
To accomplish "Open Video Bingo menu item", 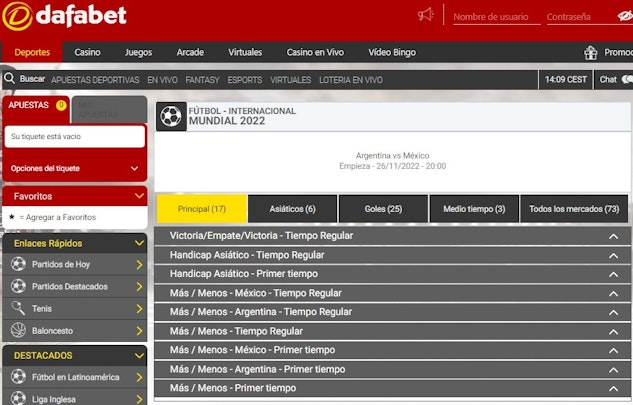I will pos(392,52).
